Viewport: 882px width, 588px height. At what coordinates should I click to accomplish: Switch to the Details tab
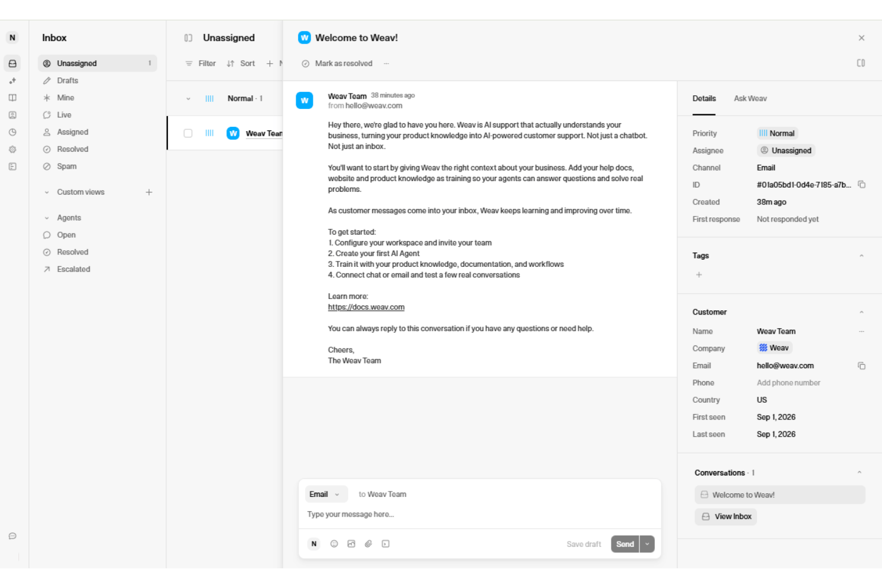point(704,98)
